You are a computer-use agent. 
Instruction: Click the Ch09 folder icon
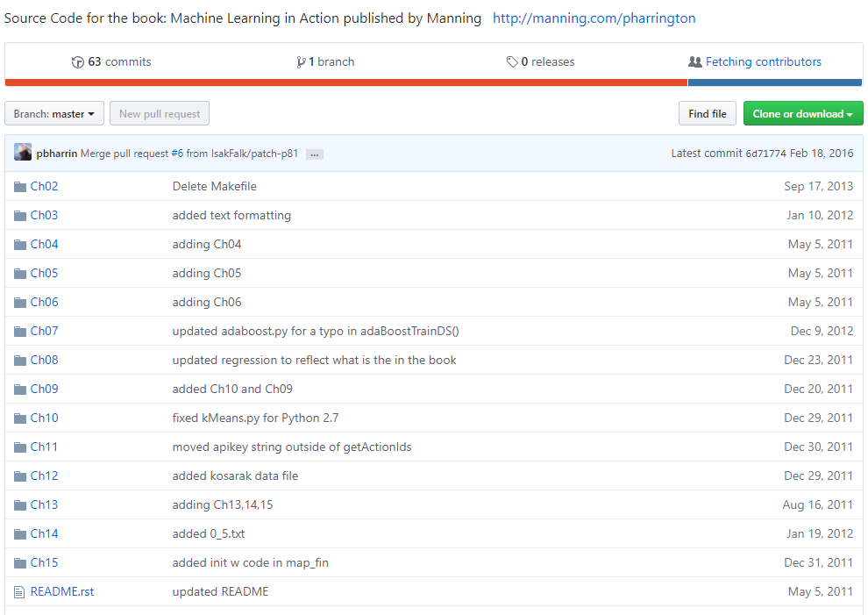20,389
